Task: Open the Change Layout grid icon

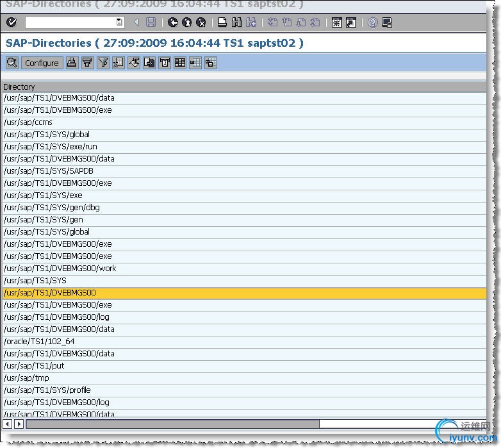Action: 180,63
